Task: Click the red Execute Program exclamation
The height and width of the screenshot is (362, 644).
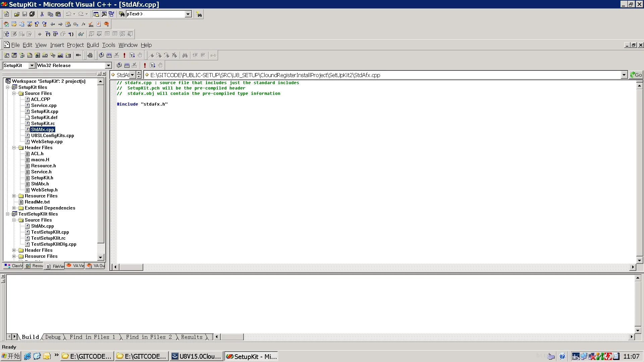Action: [x=124, y=55]
